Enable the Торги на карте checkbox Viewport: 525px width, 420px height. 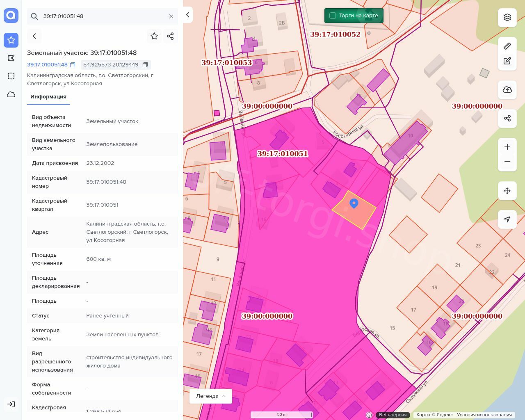(333, 16)
